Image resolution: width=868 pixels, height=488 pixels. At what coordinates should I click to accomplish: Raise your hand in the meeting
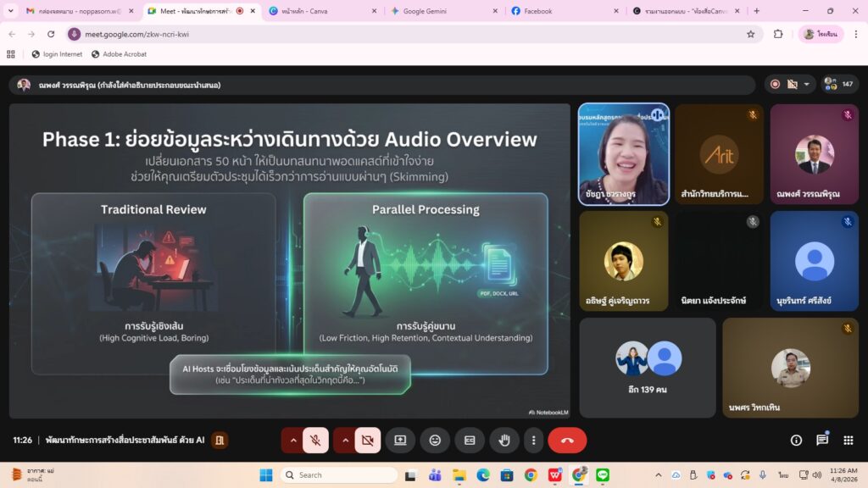[504, 441]
